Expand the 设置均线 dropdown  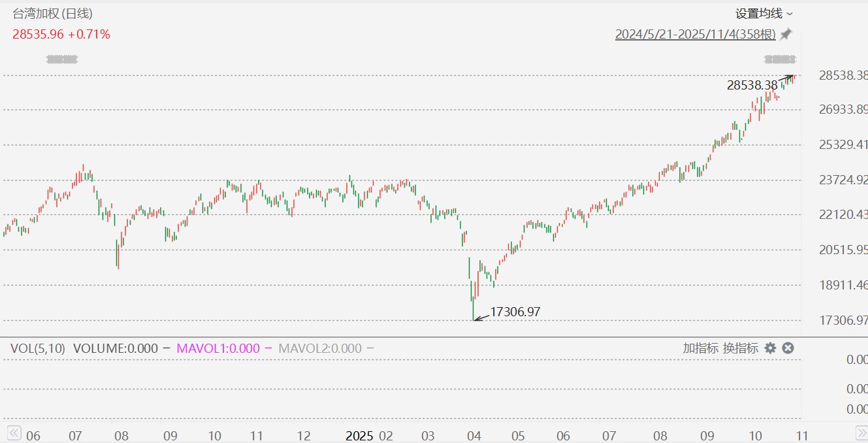764,14
